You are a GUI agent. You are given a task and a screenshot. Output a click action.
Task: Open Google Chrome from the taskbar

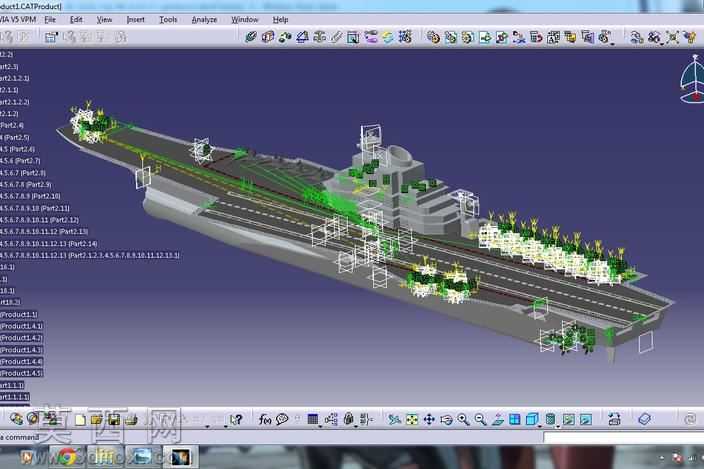66,457
